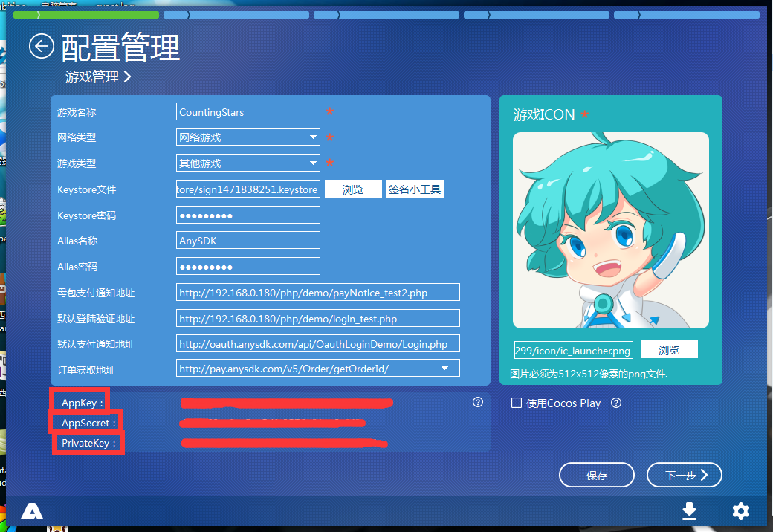The image size is (773, 532).
Task: Click the 下一步 button
Action: pos(685,475)
